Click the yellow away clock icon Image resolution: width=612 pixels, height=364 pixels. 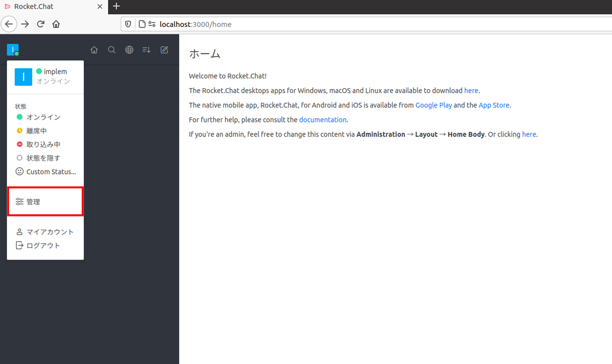(20, 130)
